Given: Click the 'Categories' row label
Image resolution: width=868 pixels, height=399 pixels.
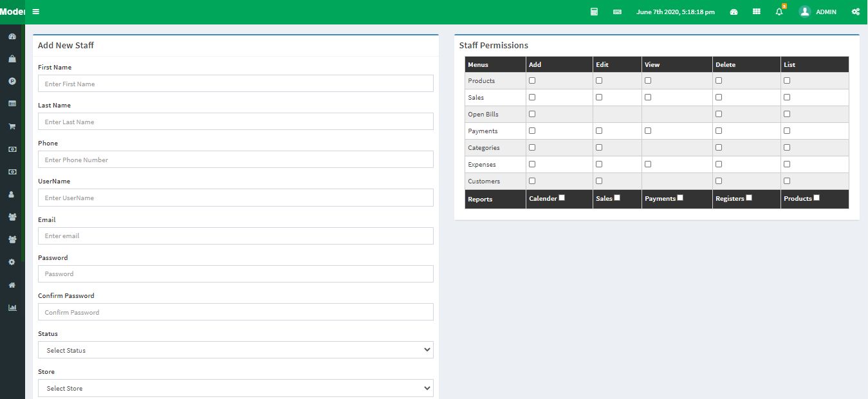Looking at the screenshot, I should coord(484,148).
